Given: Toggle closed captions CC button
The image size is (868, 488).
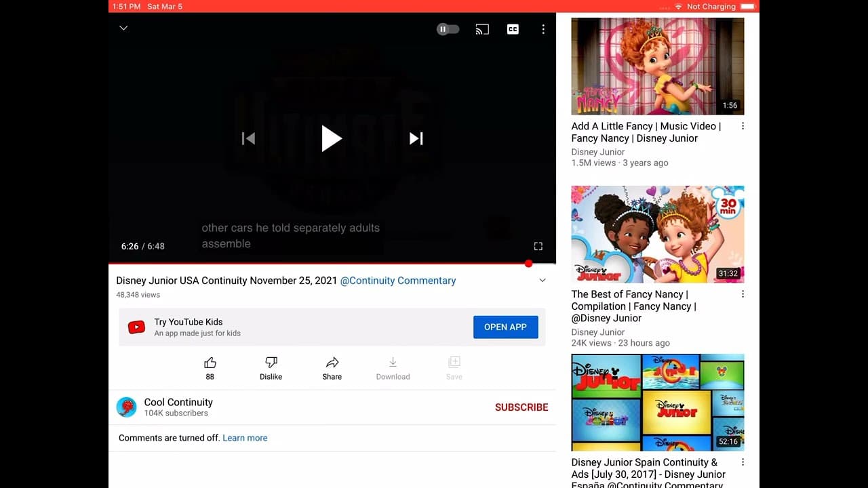Looking at the screenshot, I should [513, 29].
